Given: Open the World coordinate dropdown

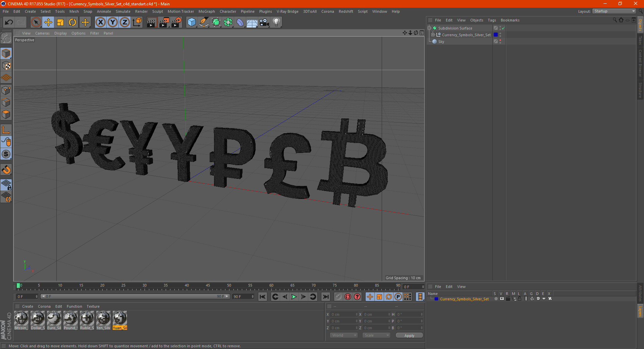Looking at the screenshot, I should click(x=344, y=335).
